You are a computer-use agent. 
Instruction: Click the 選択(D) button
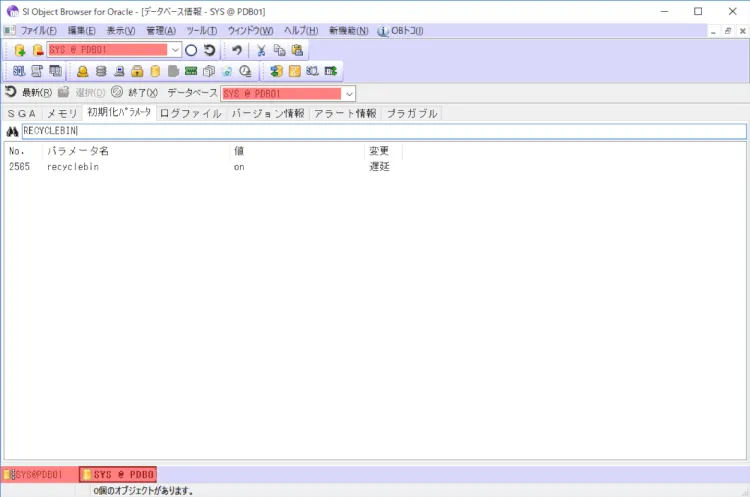tap(82, 92)
